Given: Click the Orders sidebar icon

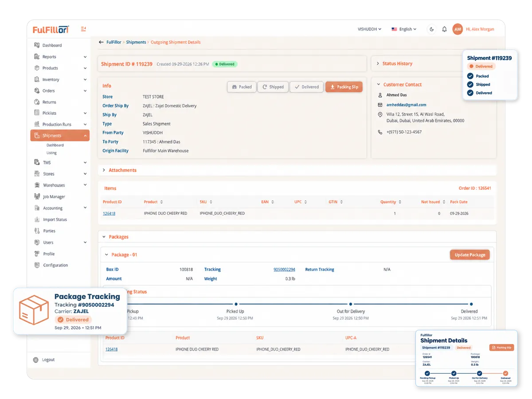Looking at the screenshot, I should (x=37, y=90).
